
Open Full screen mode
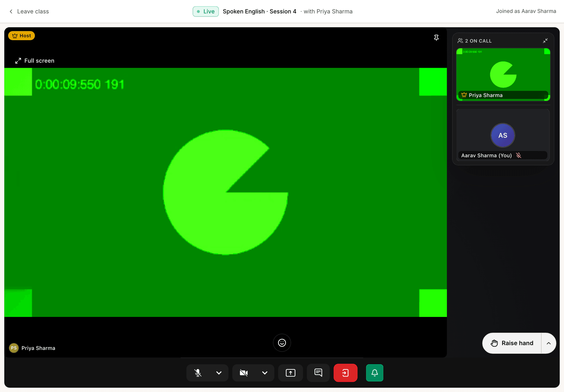click(35, 61)
